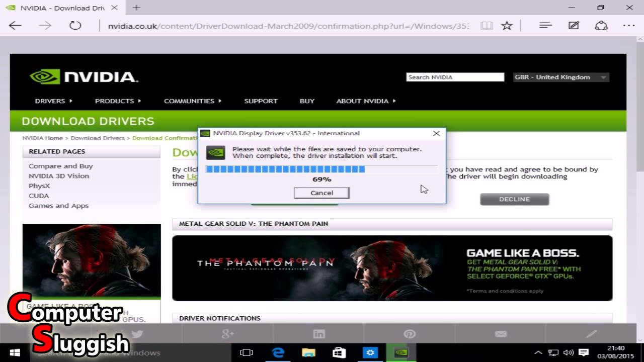
Task: Expand the COMMUNITIES menu
Action: 193,101
